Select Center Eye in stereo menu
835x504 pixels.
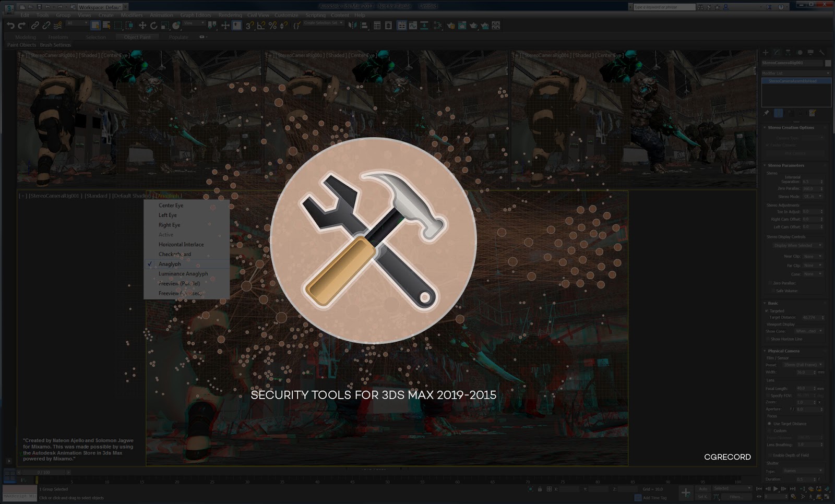[171, 206]
